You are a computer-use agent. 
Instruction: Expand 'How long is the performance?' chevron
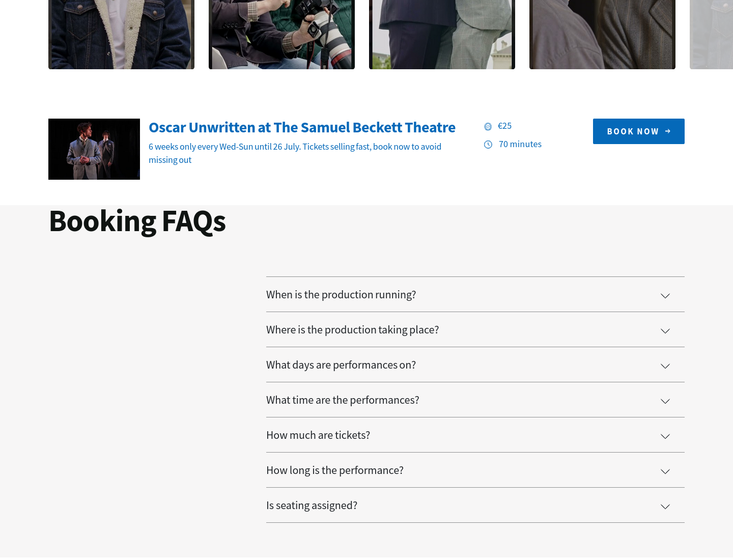665,471
